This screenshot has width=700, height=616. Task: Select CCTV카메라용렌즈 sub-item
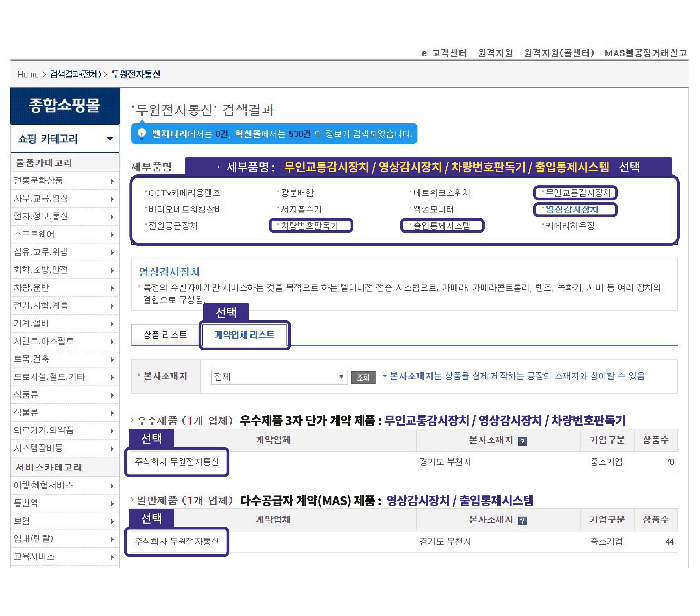(x=184, y=193)
